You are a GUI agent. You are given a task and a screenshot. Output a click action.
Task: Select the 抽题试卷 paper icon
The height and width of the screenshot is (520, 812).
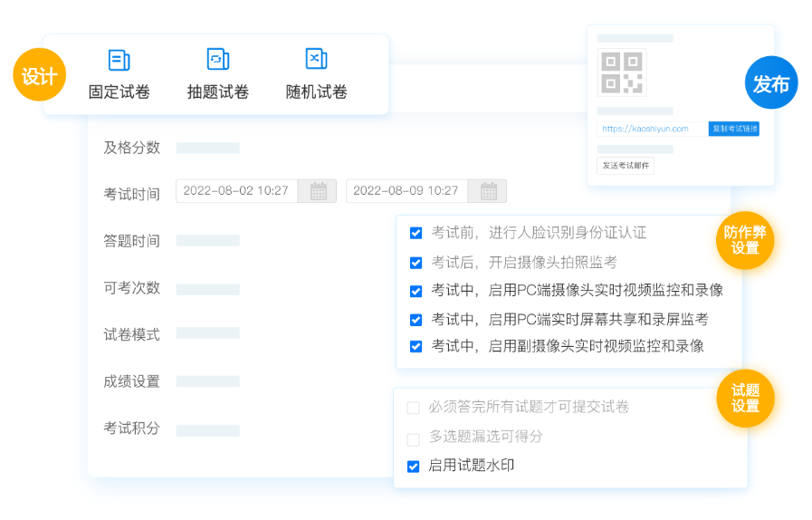217,60
